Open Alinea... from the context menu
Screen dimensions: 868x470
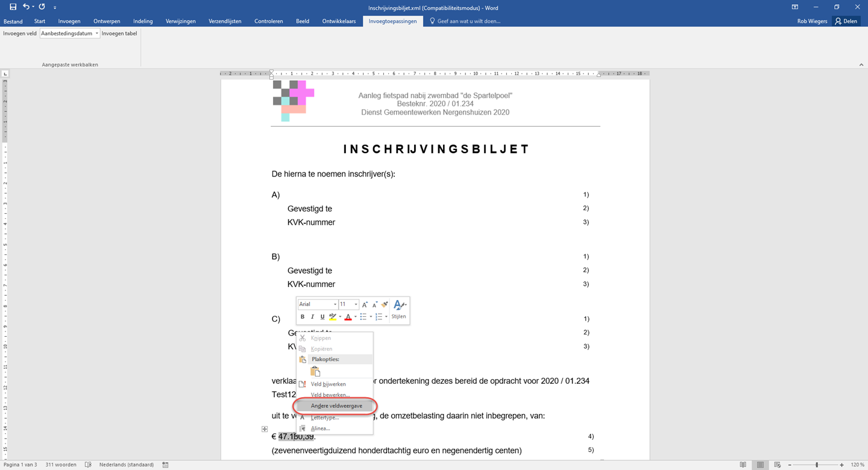click(x=335, y=428)
